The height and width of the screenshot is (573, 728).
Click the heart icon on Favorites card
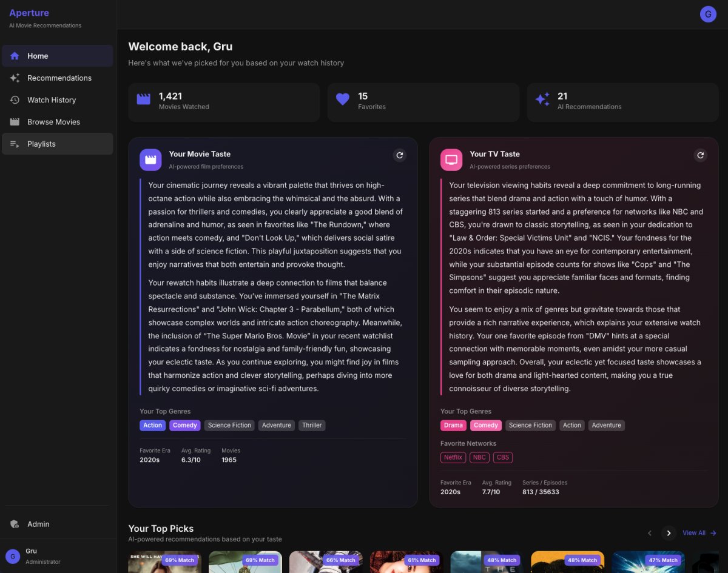pos(342,100)
